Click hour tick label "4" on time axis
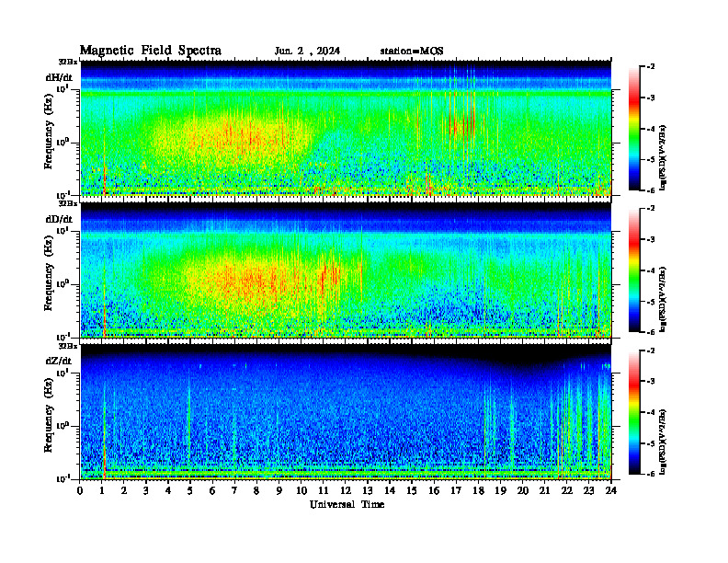Image resolution: width=728 pixels, height=563 pixels. 168,491
